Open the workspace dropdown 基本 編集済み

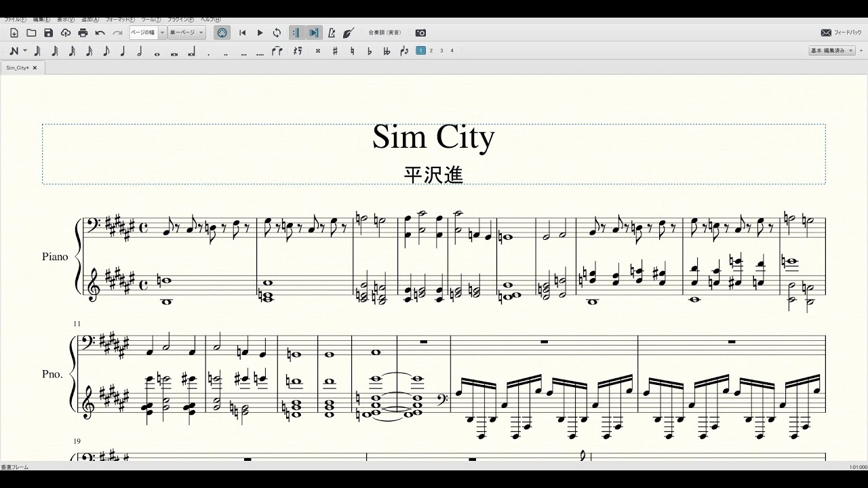click(832, 51)
